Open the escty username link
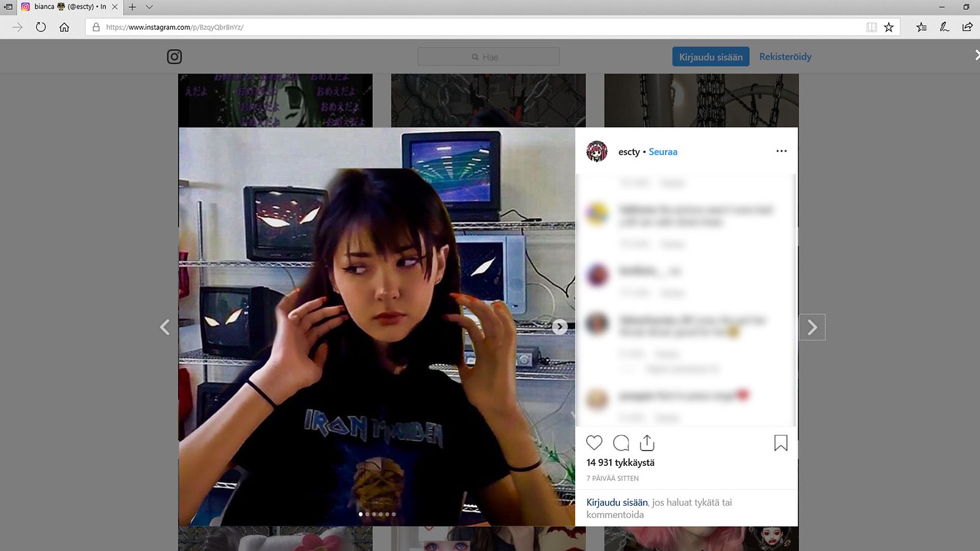 629,152
